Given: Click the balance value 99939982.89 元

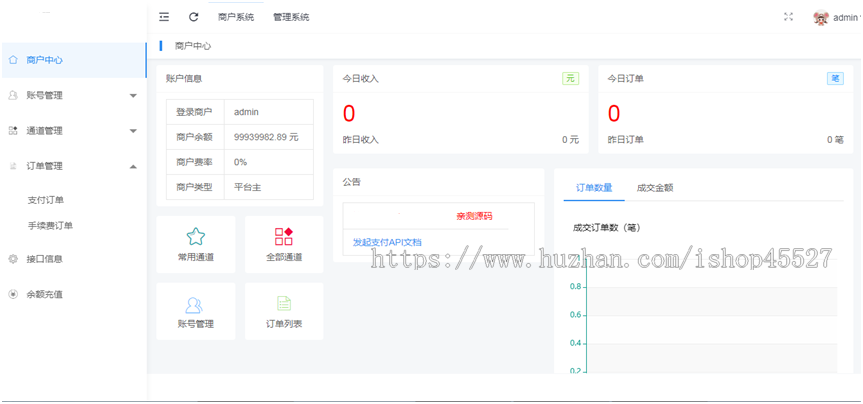Looking at the screenshot, I should [x=266, y=137].
